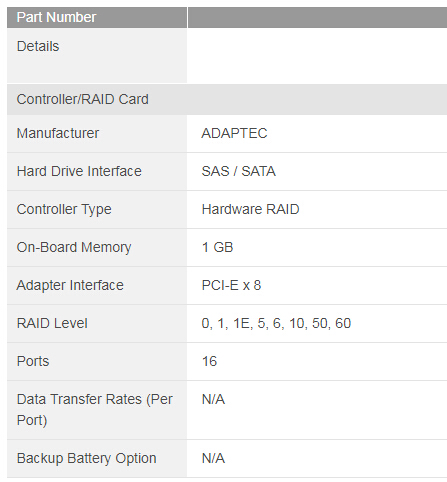Click the Controller/RAID Card section header
This screenshot has width=447, height=482.
[227, 99]
